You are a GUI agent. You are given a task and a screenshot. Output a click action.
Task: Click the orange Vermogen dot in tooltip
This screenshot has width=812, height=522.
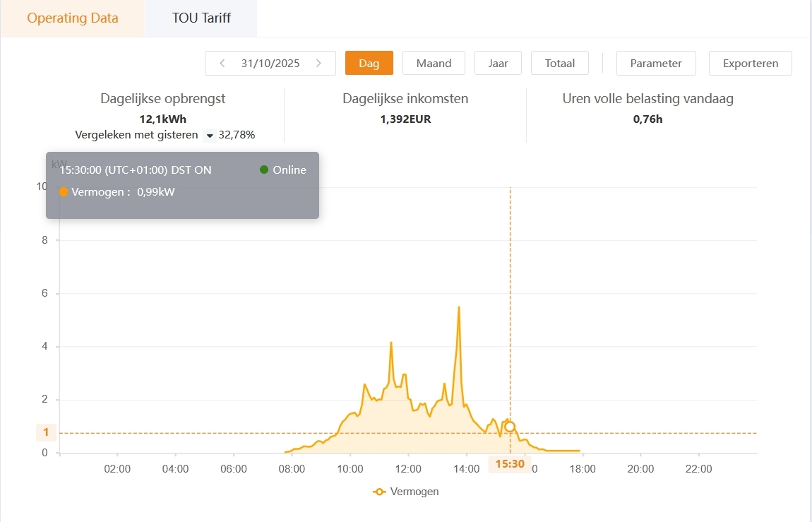click(x=64, y=192)
